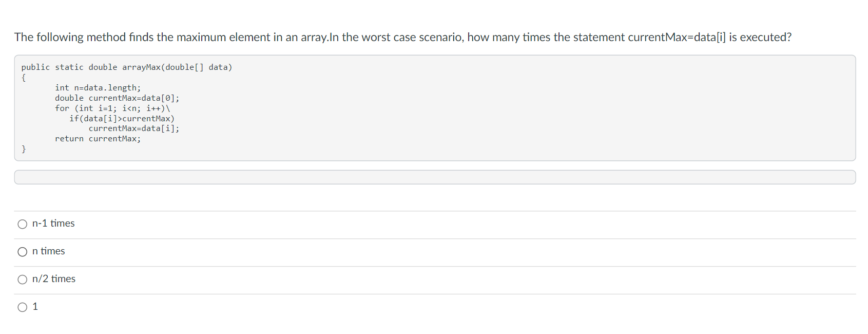The height and width of the screenshot is (334, 868).
Task: Click the arrayMax method signature line
Action: (126, 67)
